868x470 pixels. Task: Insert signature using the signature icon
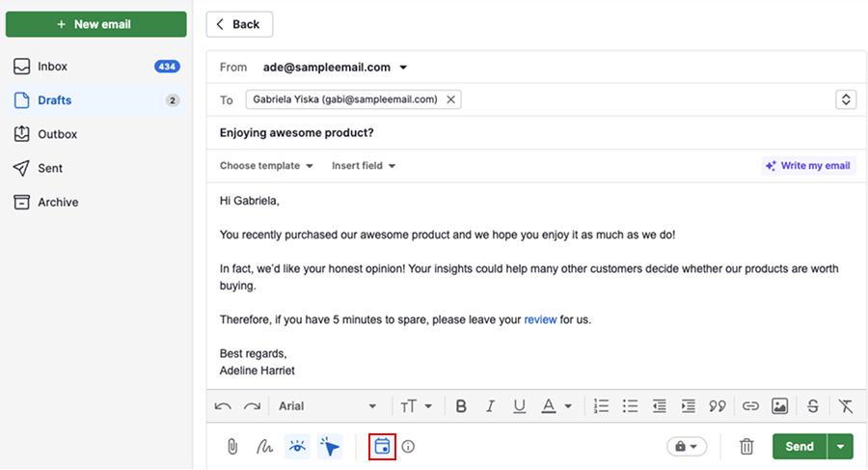(264, 447)
